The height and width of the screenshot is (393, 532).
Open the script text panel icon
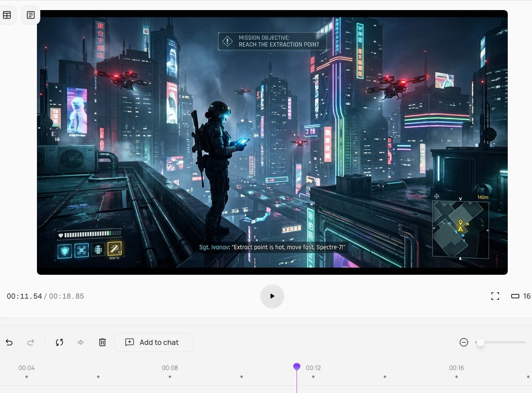tap(31, 15)
